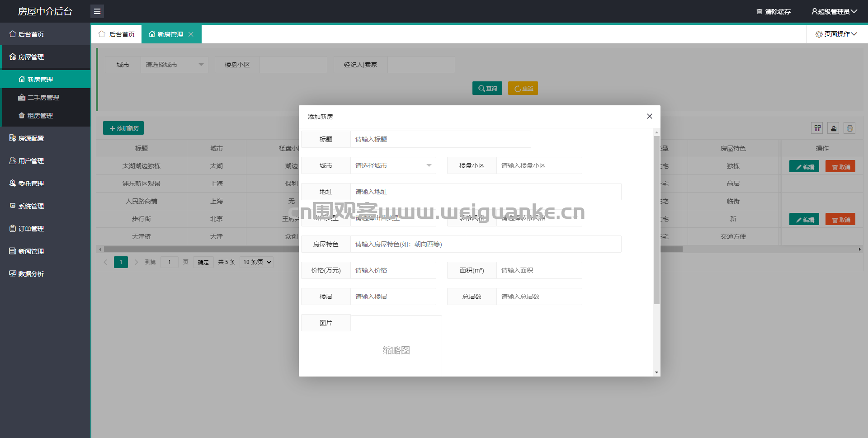Click the print table icon
This screenshot has width=868, height=438.
pos(850,128)
